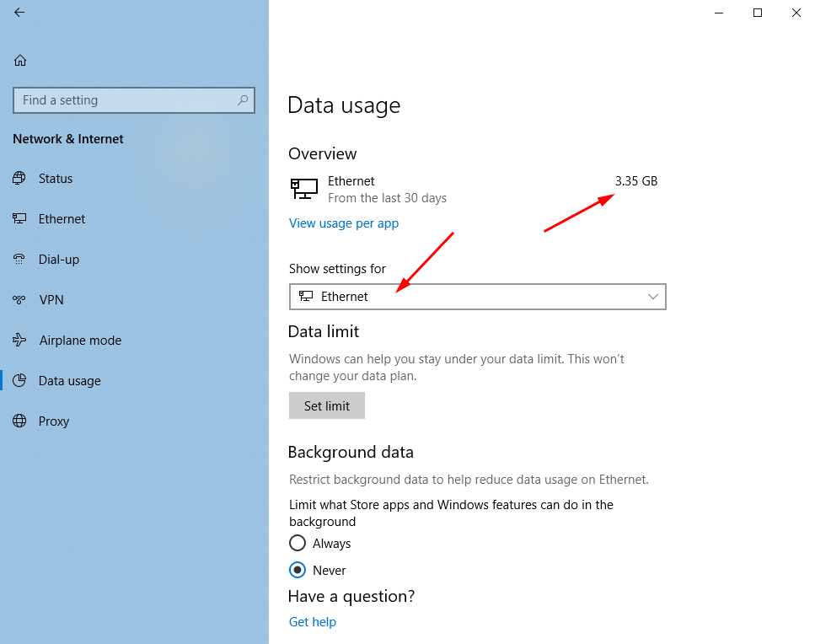Click inside the Find a setting search box
The width and height of the screenshot is (815, 644).
(x=133, y=99)
